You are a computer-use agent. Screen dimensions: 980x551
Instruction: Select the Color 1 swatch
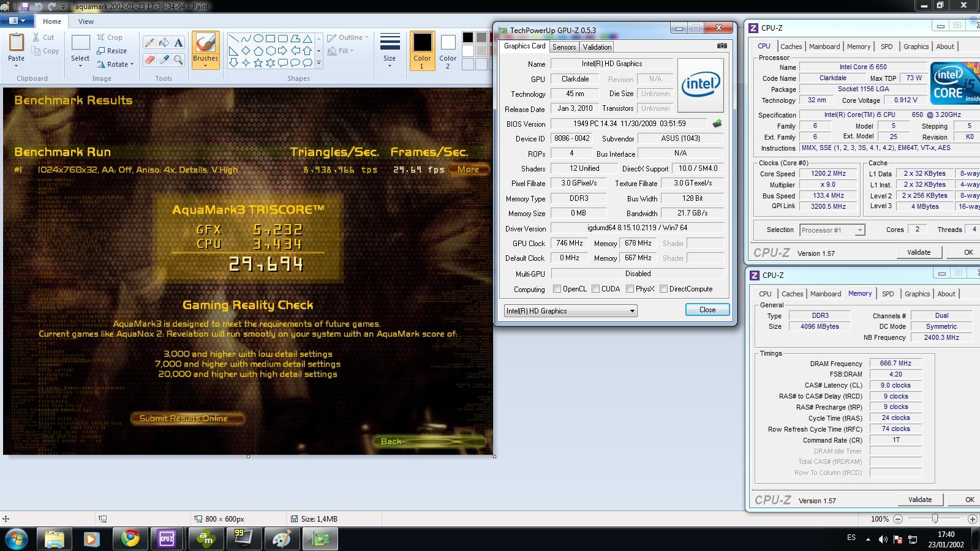(422, 50)
